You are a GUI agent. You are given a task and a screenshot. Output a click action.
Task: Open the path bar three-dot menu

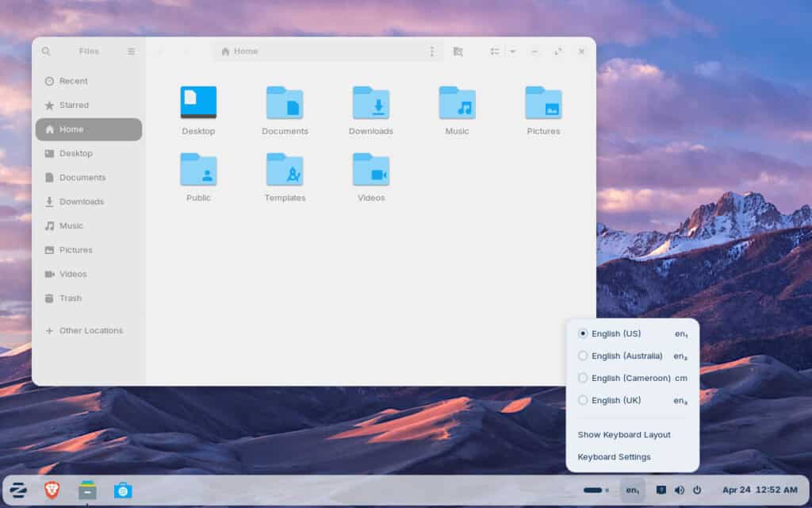(x=432, y=52)
